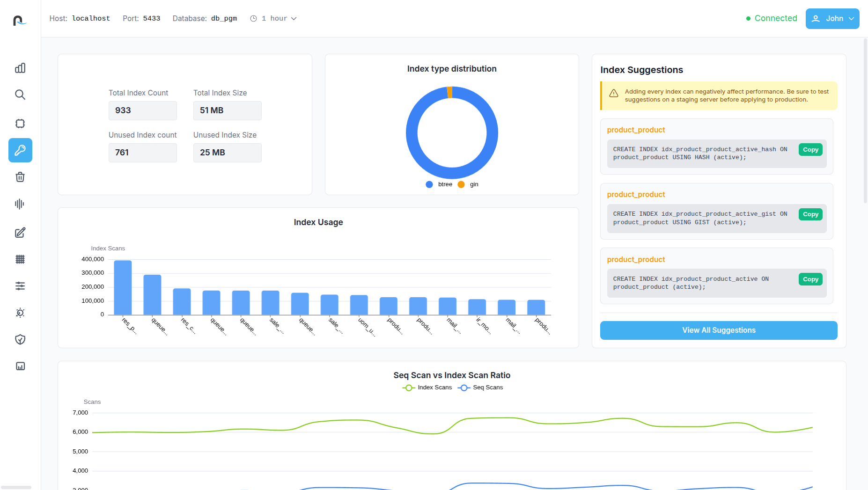Select the key icon for indexes

(x=20, y=150)
